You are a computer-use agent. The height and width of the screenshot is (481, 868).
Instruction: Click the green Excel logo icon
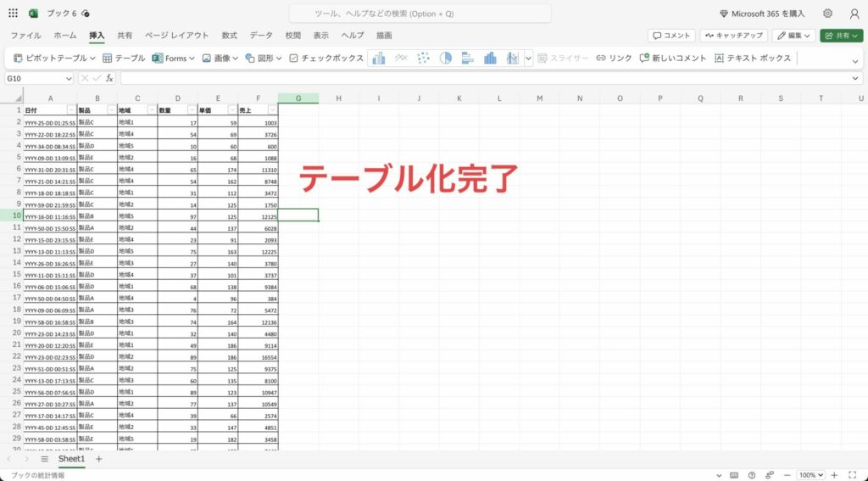(x=33, y=14)
